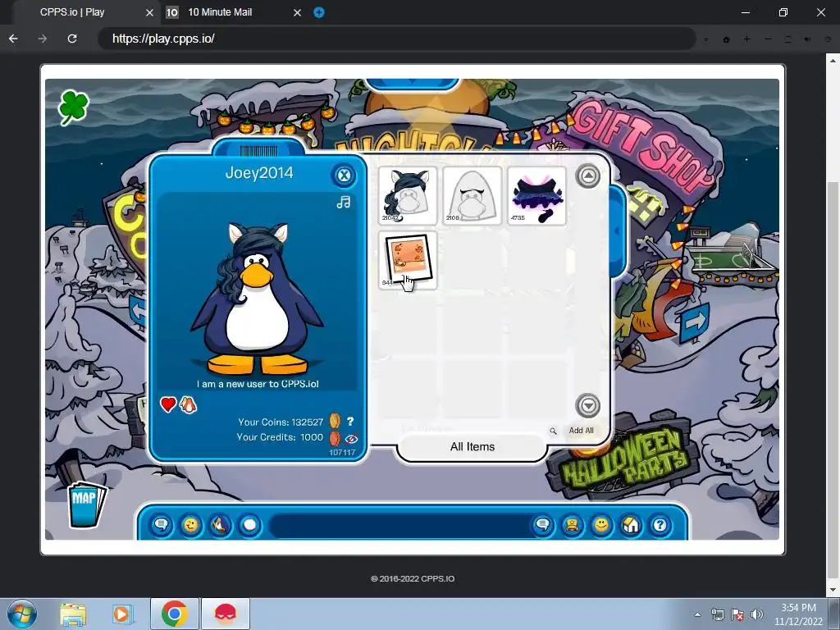Screen dimensions: 840x630
Task: Click the inventory search magnifier icon
Action: 553,431
